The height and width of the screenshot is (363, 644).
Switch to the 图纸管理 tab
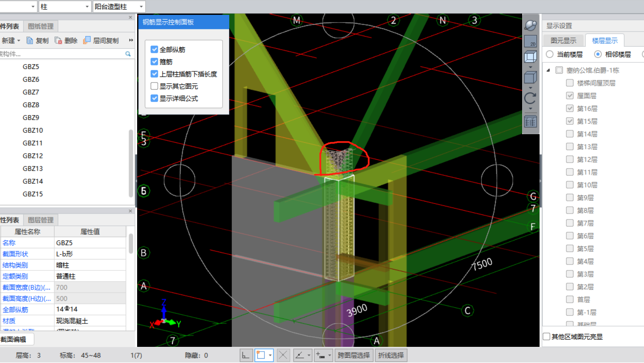41,26
